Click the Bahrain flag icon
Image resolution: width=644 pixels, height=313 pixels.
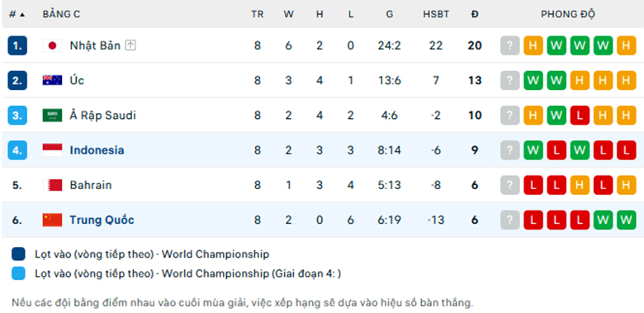coord(52,185)
